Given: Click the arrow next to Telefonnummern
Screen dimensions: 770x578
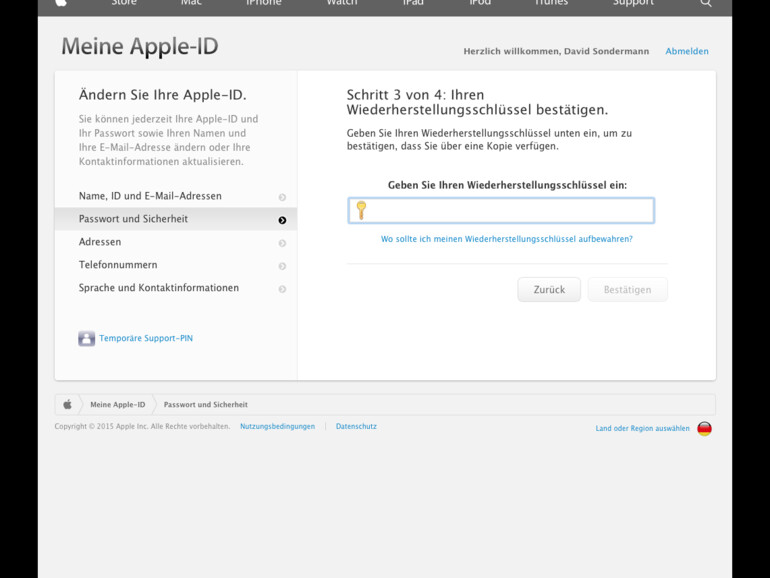Looking at the screenshot, I should click(x=282, y=266).
